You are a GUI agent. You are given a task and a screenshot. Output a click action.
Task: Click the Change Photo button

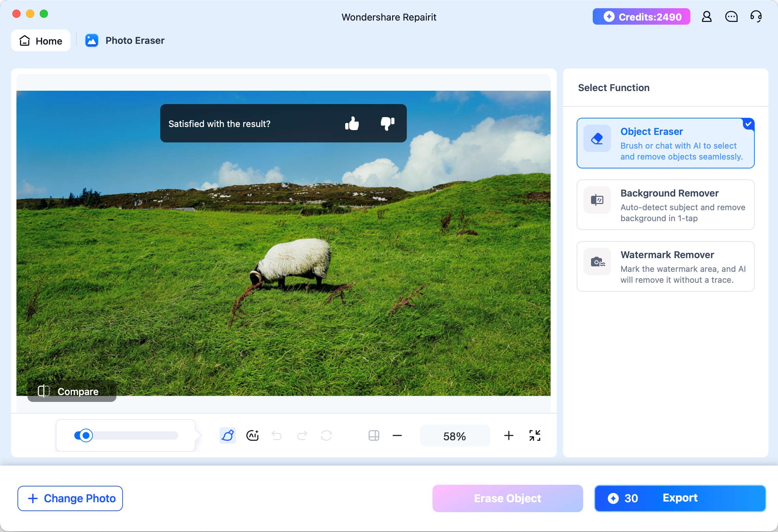click(x=70, y=498)
